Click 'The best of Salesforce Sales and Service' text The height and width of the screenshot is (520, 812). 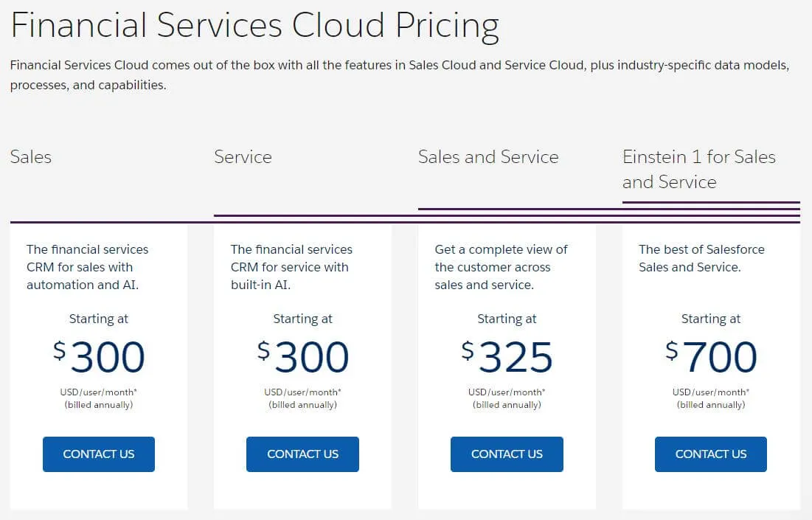click(701, 258)
